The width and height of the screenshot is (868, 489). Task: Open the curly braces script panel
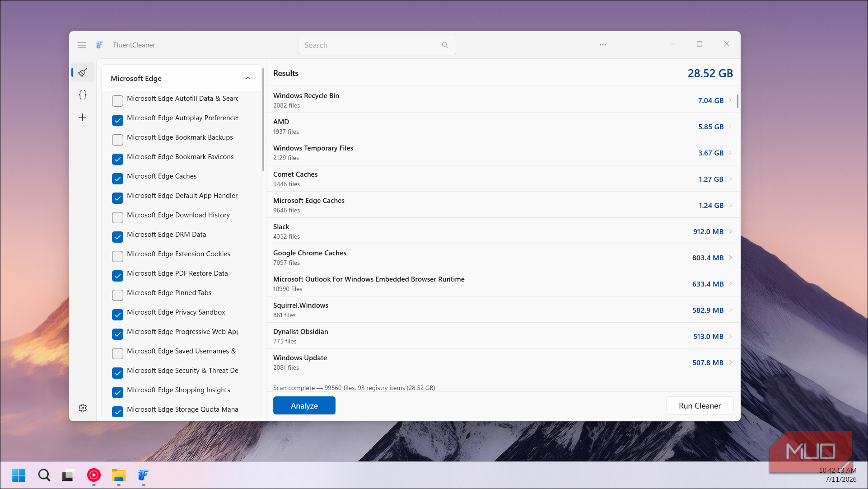pos(83,95)
